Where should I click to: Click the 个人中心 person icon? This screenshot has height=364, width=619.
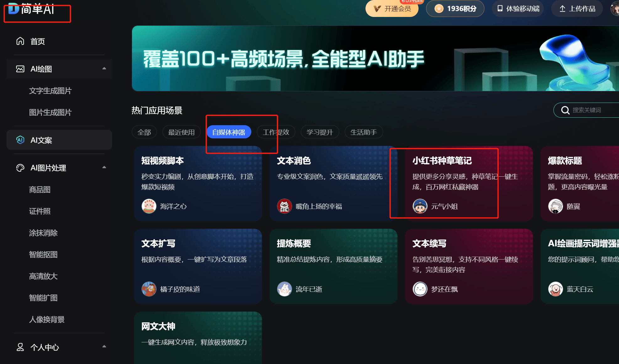pos(20,347)
